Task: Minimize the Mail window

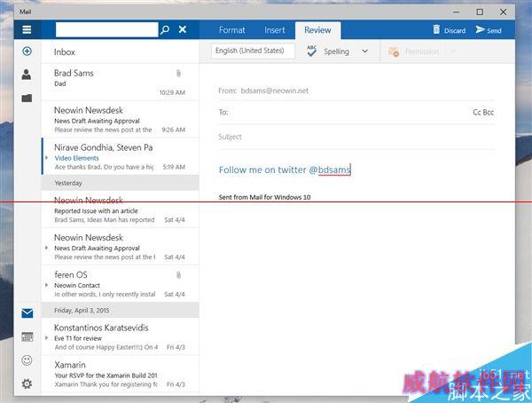Action: pos(457,12)
